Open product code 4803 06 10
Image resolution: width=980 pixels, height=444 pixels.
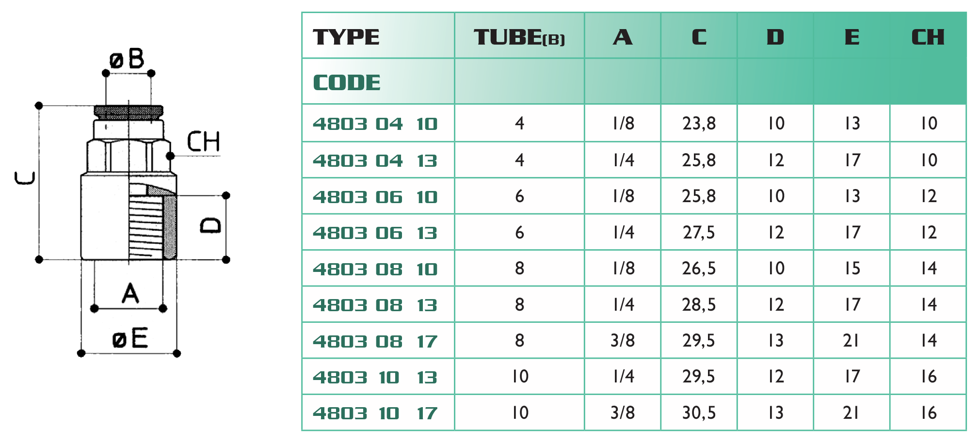[375, 197]
